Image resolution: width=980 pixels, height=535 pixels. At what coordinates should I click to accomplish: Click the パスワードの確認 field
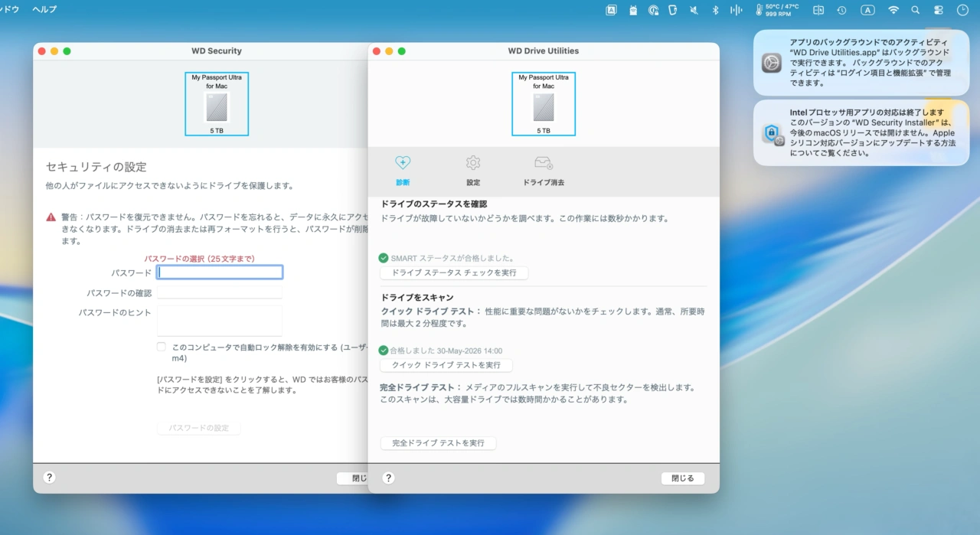point(220,292)
